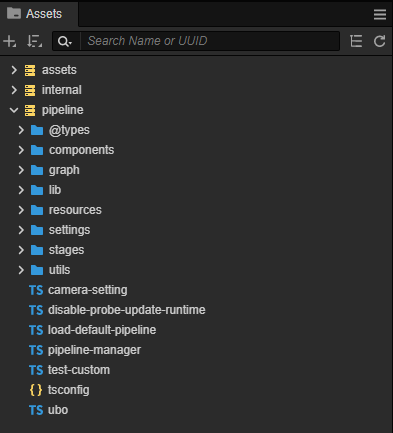Expand the settings folder
This screenshot has height=433, width=393.
coord(21,230)
